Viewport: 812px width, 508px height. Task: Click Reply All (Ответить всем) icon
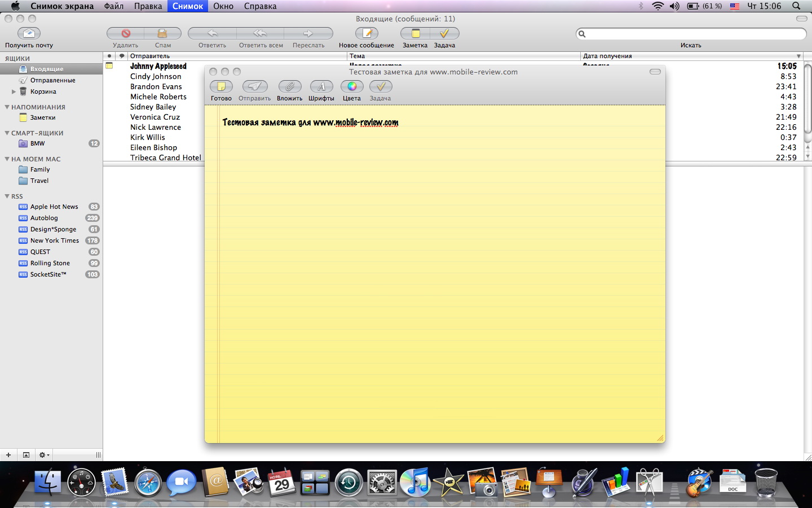coord(261,33)
